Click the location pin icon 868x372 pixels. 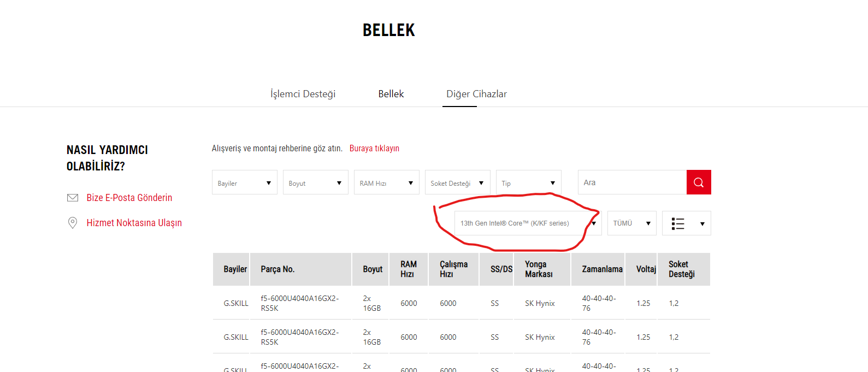pyautogui.click(x=73, y=223)
